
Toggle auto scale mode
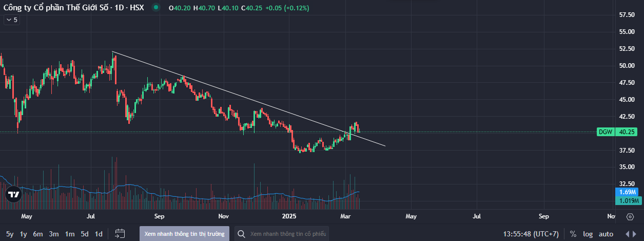tap(606, 234)
